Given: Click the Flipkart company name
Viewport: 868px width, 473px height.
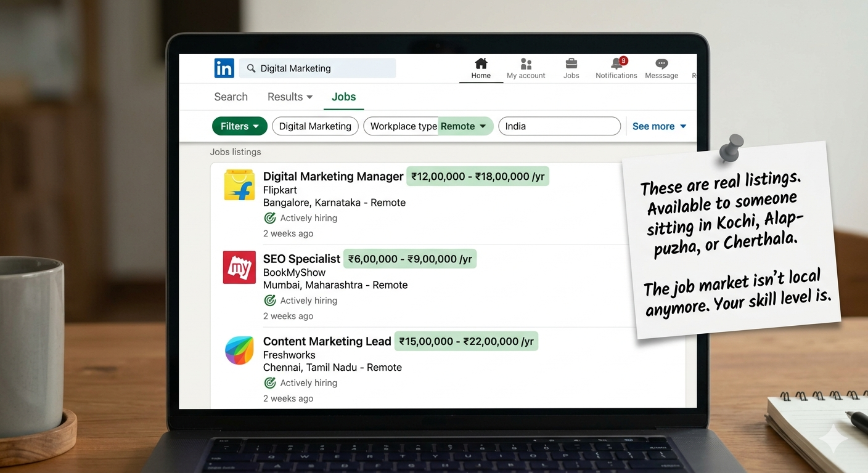Looking at the screenshot, I should 280,190.
